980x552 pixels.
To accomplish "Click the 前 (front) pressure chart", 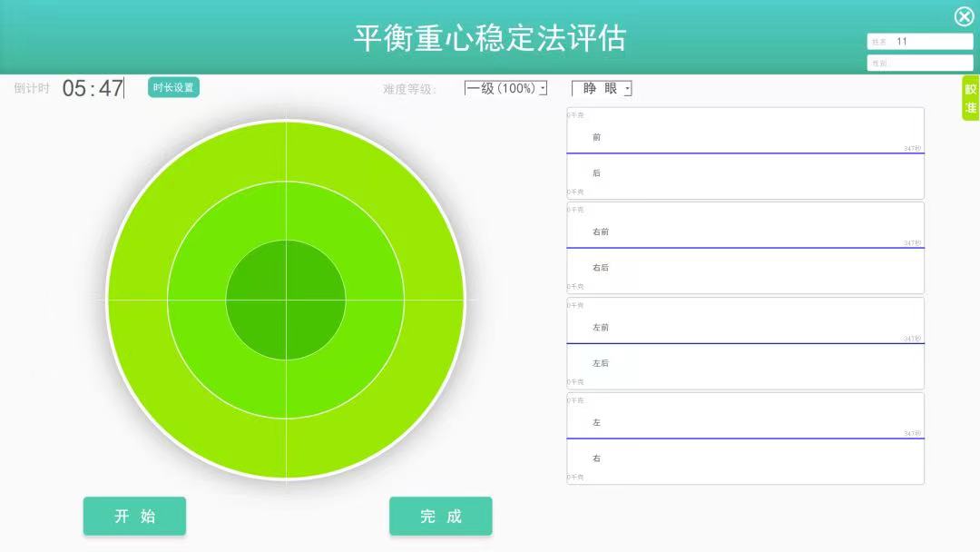I will point(744,136).
